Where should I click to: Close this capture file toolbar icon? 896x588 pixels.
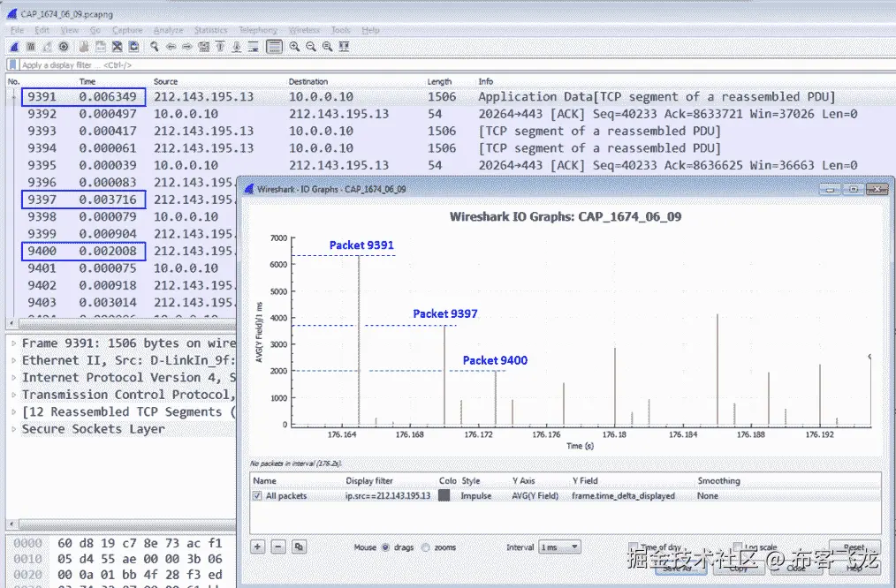click(x=118, y=47)
